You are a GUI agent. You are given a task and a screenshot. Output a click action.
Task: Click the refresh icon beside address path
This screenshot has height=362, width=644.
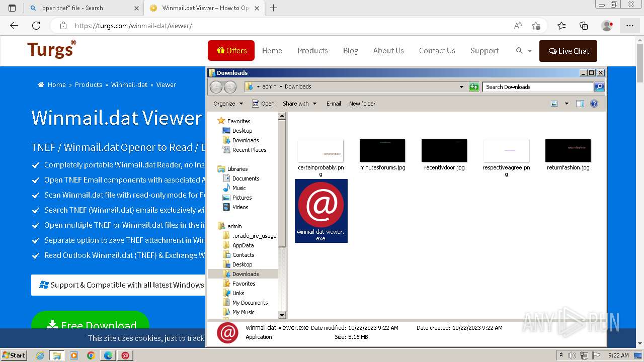coord(474,87)
